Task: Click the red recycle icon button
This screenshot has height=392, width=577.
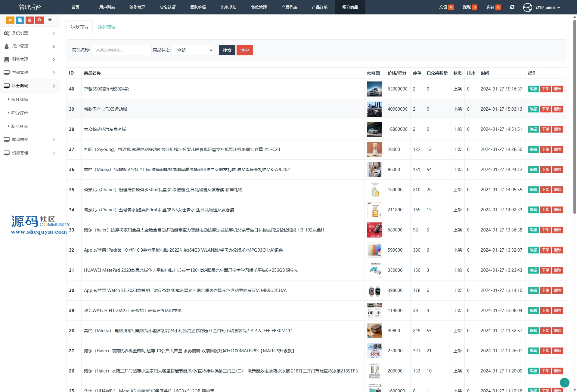Action: click(x=39, y=20)
